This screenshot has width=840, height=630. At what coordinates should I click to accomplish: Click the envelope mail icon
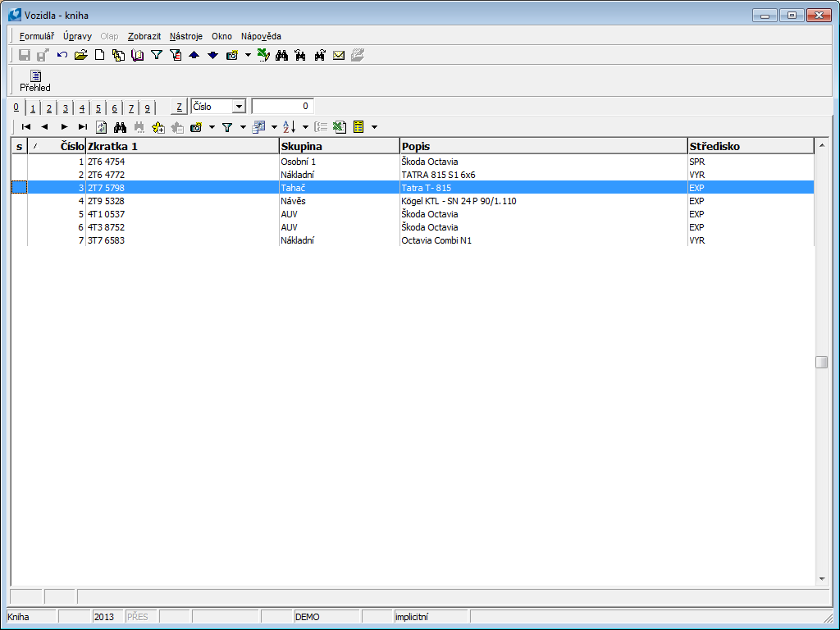[338, 56]
